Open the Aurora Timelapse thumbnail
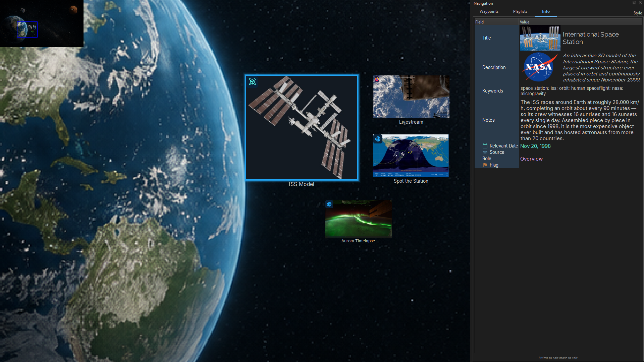 point(358,219)
